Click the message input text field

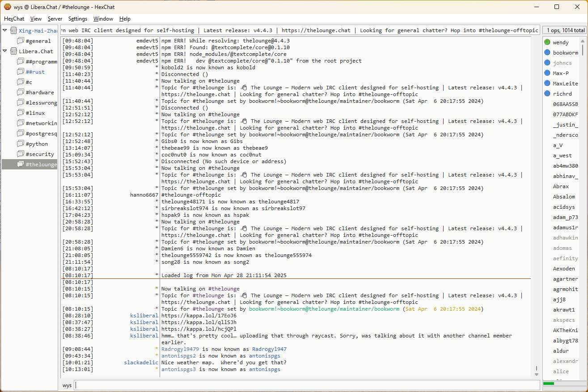(x=307, y=385)
